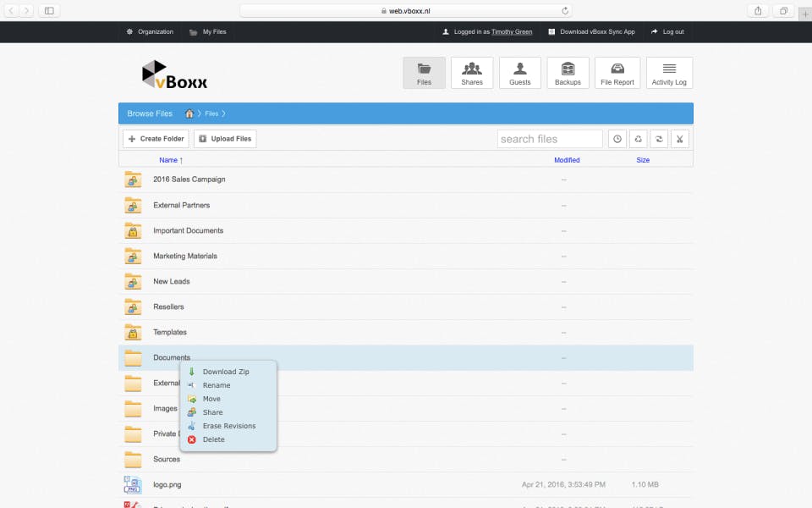The width and height of the screenshot is (812, 508).
Task: Click the search files input field
Action: [550, 139]
